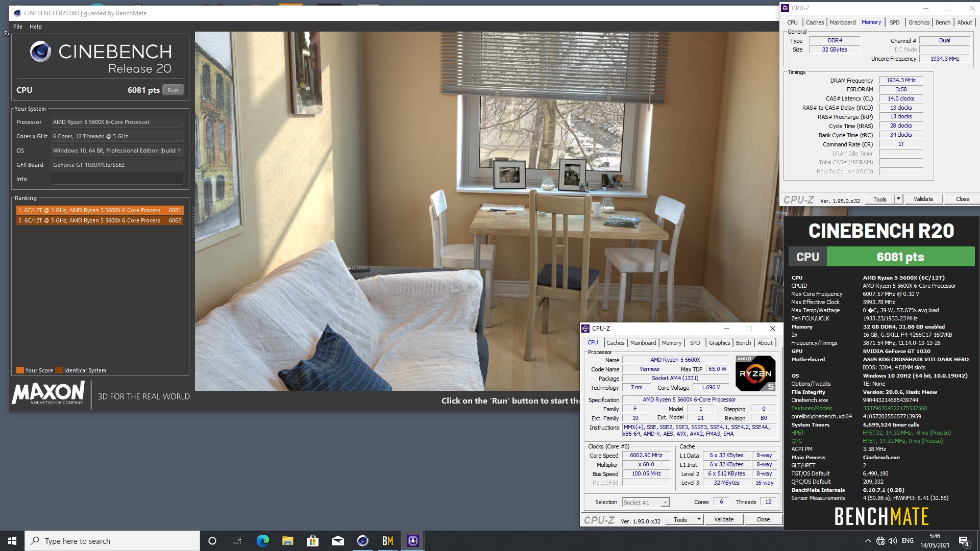
Task: Click the Identical System brown legend swatch
Action: [59, 370]
